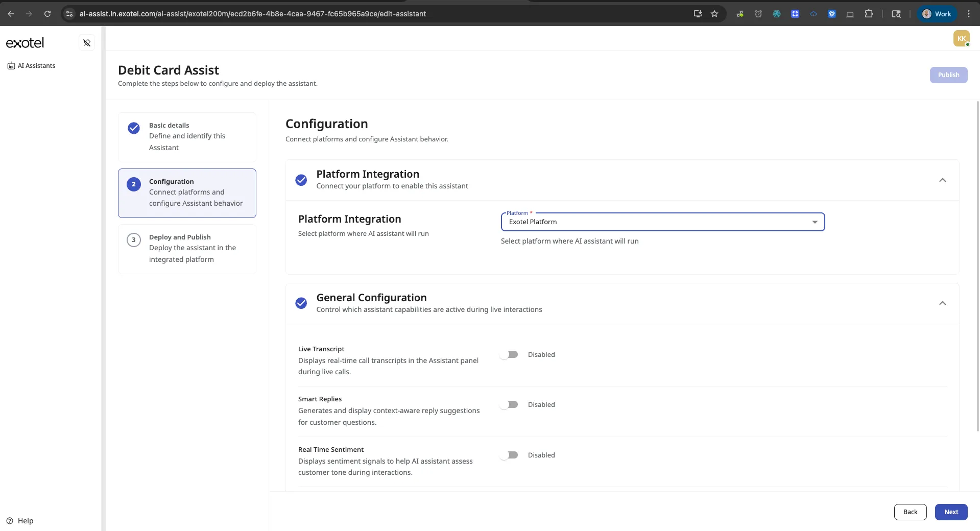Open AI Assistants in sidebar
980x531 pixels.
[x=31, y=66]
